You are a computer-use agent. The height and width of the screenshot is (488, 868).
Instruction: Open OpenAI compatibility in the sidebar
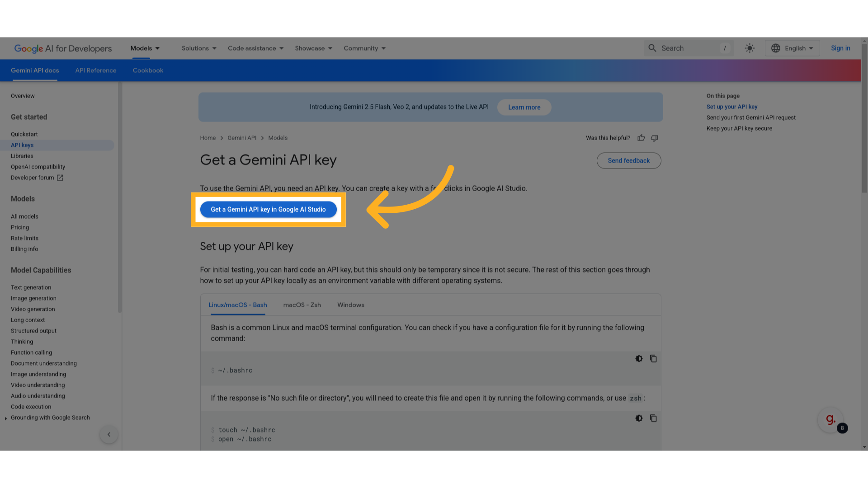coord(38,167)
